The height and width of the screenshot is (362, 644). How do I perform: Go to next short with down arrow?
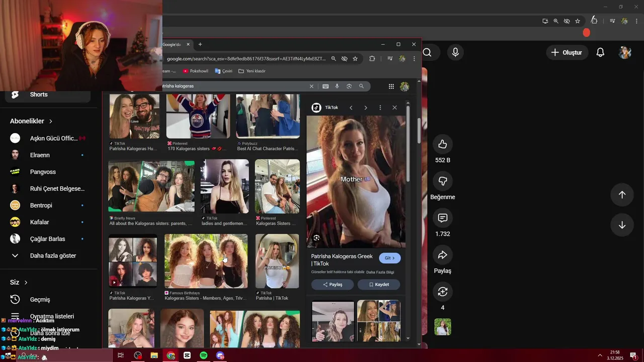[622, 225]
